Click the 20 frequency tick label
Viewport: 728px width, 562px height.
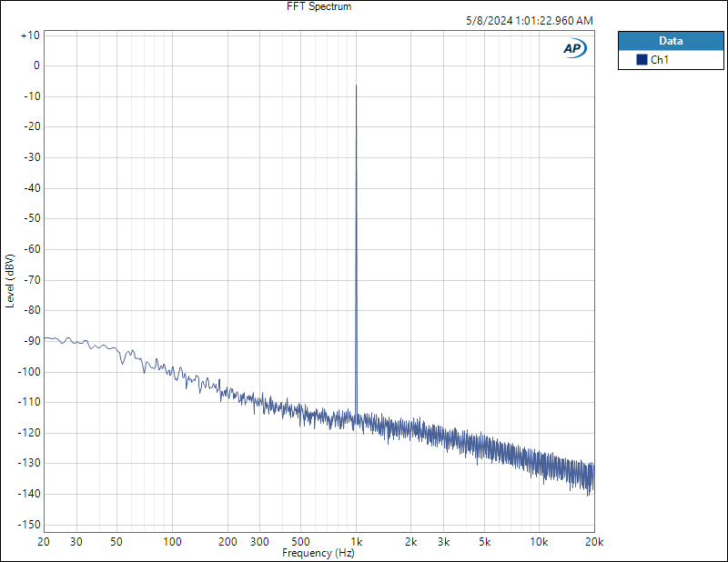click(44, 542)
